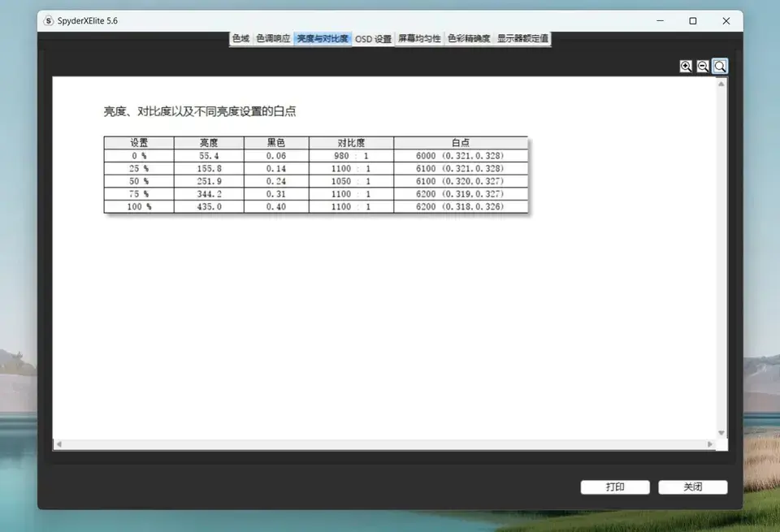
Task: Maximize the SpyderXElite window
Action: (692, 21)
